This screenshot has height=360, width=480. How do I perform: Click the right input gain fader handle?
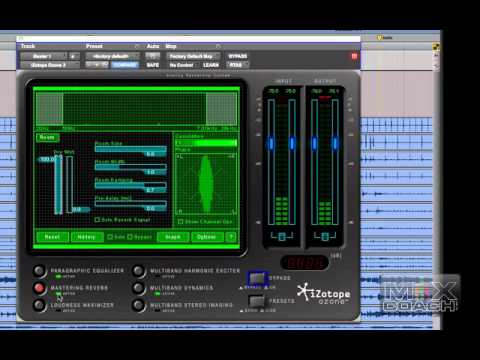(x=292, y=143)
